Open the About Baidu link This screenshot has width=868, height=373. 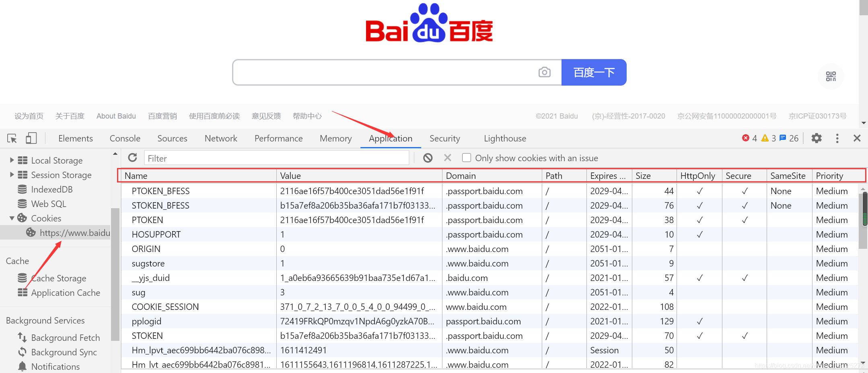[116, 116]
